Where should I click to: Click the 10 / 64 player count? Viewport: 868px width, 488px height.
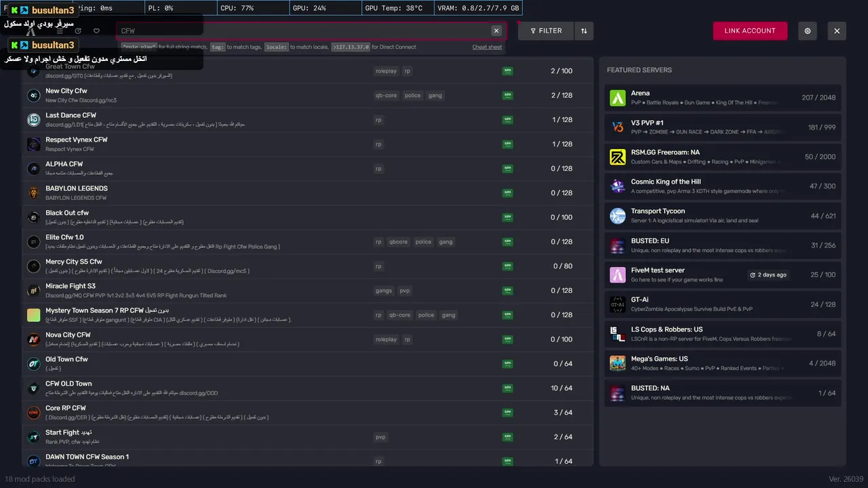[561, 388]
